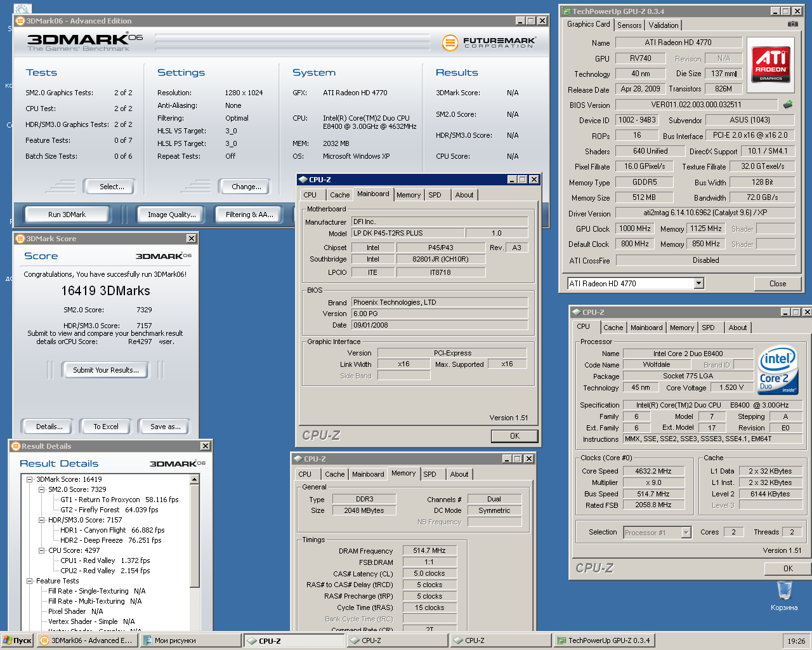Select the CPU1 - Red Valley tree row
The height and width of the screenshot is (650, 812).
coord(105,560)
